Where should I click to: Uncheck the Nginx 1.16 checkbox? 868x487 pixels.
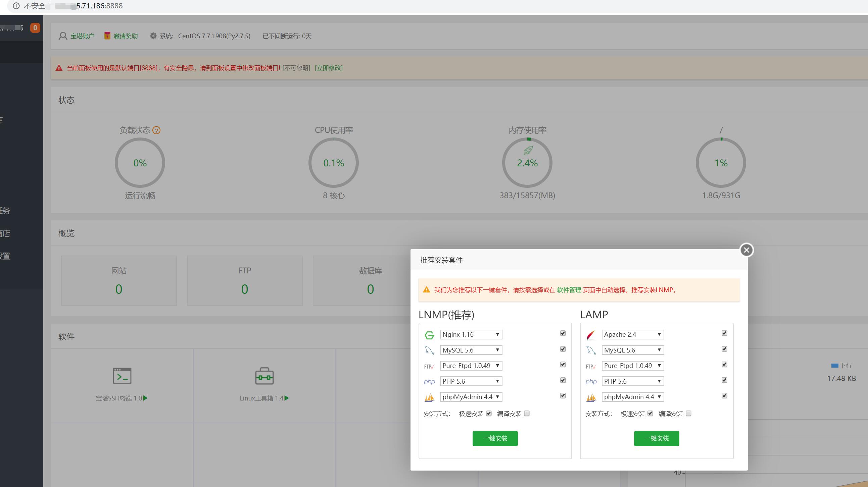(x=563, y=333)
